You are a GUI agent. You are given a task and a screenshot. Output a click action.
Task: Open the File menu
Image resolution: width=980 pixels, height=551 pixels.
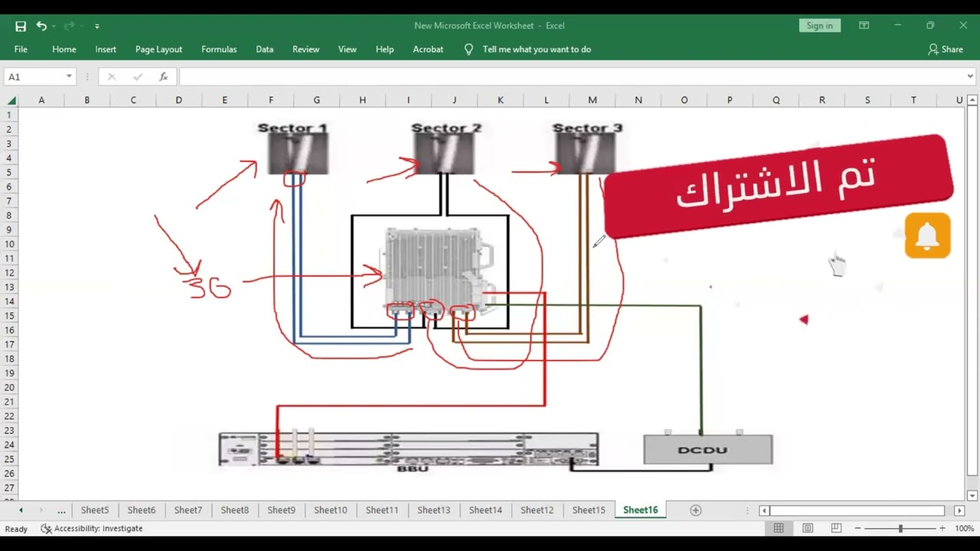[x=21, y=49]
